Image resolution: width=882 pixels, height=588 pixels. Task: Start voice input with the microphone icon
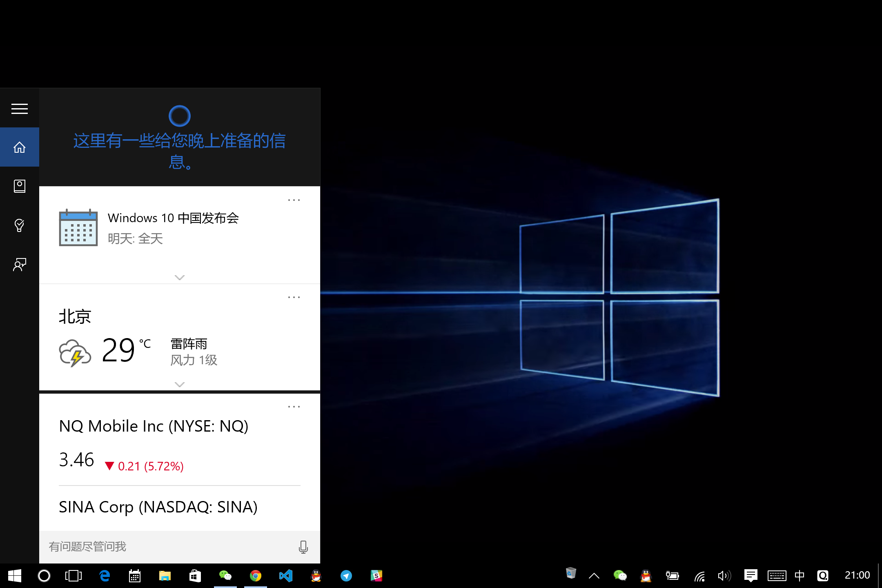303,547
